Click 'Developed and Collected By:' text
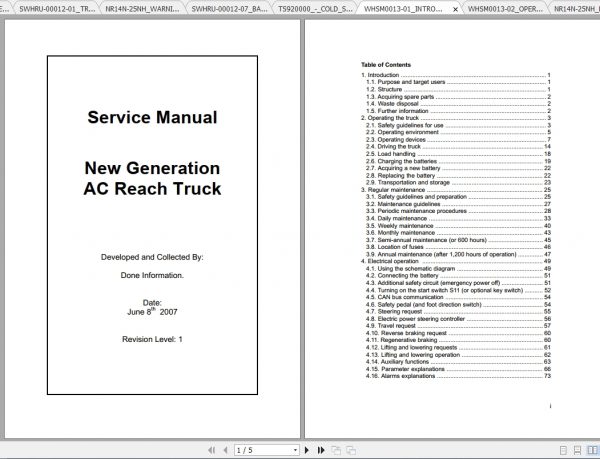 152,257
